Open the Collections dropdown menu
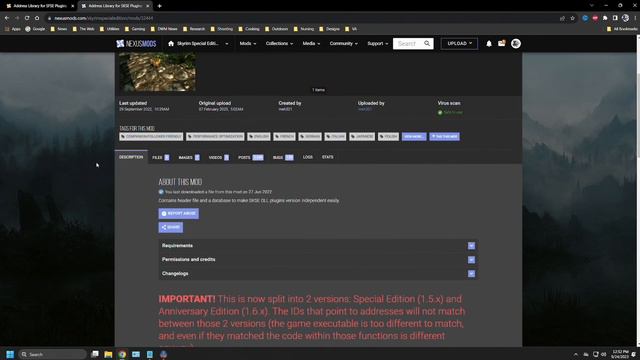 pos(279,44)
